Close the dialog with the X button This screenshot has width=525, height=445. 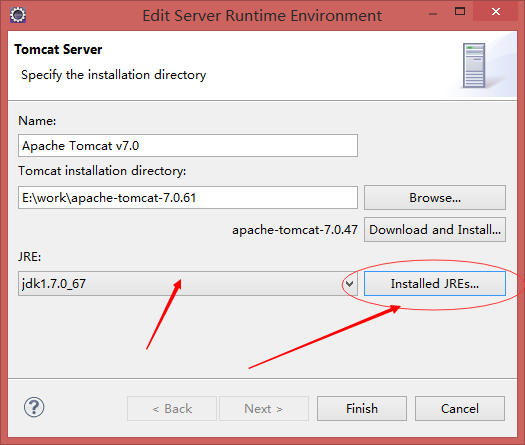click(x=496, y=12)
